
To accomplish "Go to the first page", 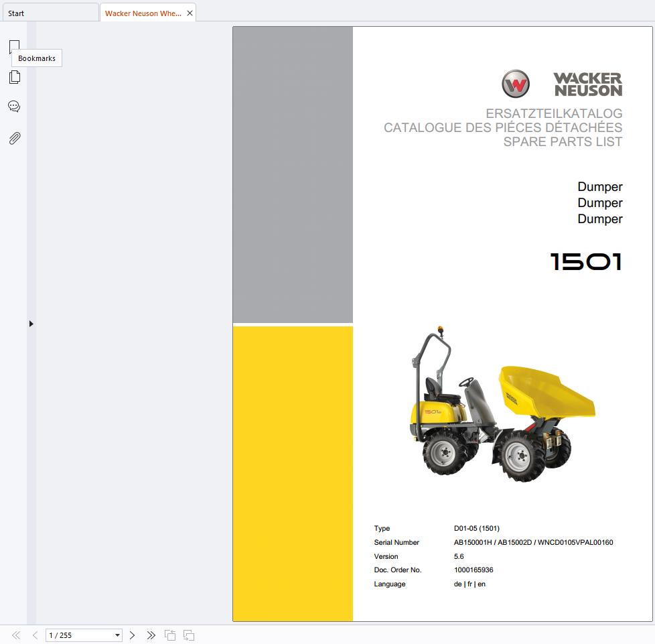I will [16, 635].
